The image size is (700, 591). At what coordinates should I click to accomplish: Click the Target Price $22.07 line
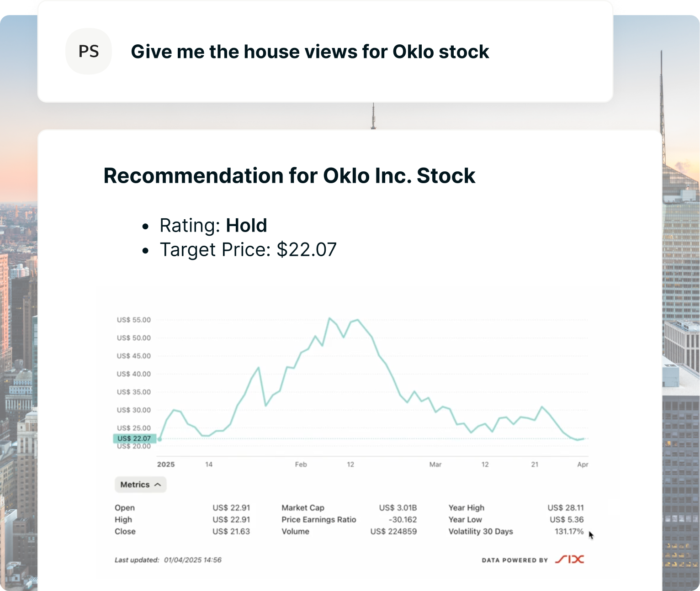click(x=248, y=250)
